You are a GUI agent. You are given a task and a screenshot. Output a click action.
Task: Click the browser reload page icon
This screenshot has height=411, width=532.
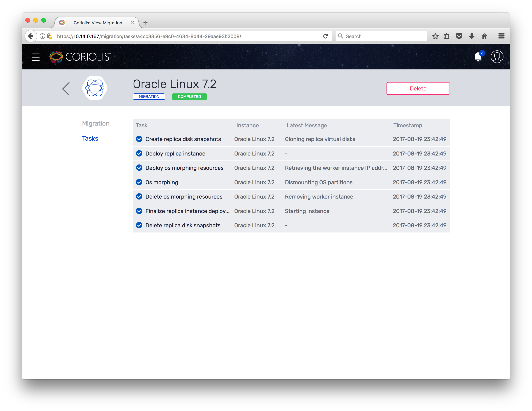[325, 36]
